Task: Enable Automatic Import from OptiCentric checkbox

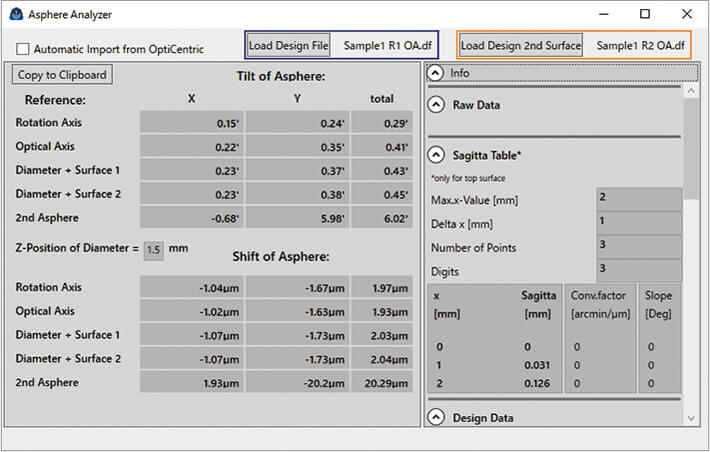Action: (x=24, y=49)
